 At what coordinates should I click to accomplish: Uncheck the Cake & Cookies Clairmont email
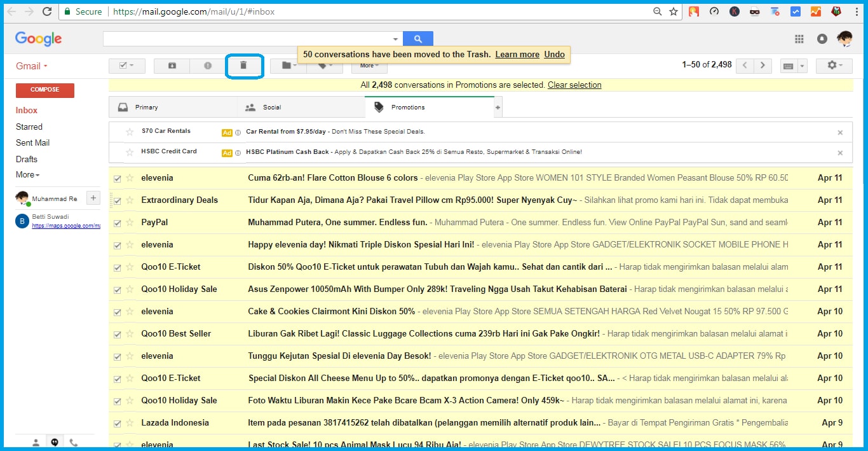tap(117, 312)
